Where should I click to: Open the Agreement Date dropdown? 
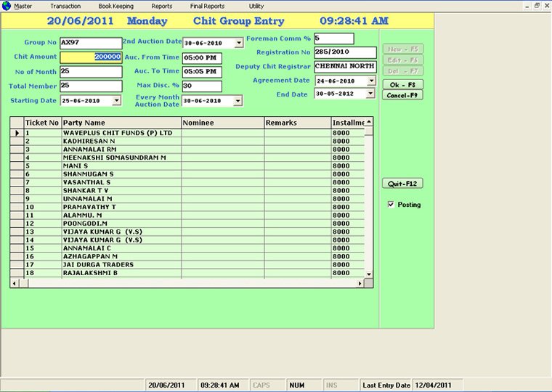point(371,81)
